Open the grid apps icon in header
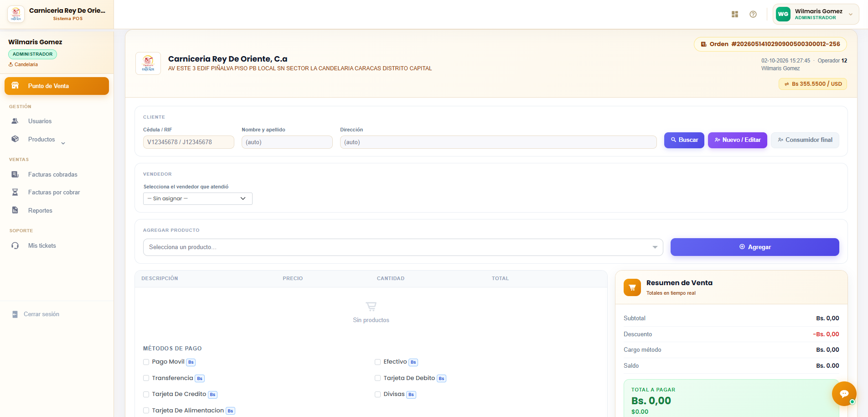This screenshot has width=868, height=417. [x=735, y=14]
